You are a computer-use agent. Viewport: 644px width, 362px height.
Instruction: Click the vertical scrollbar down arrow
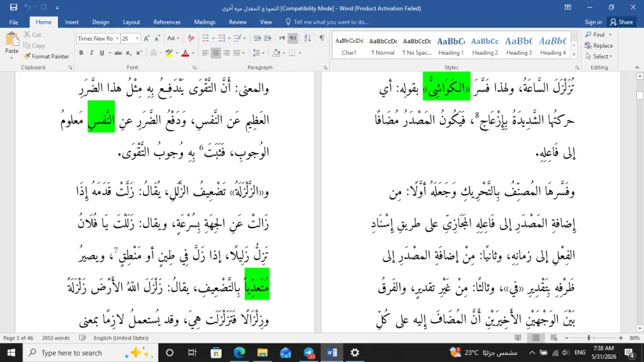point(639,329)
